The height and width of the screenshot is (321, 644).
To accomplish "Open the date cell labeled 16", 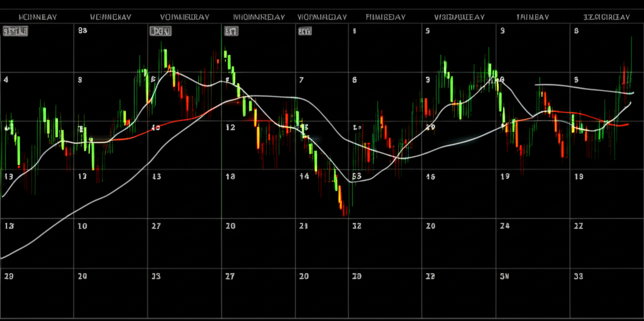I will [431, 177].
